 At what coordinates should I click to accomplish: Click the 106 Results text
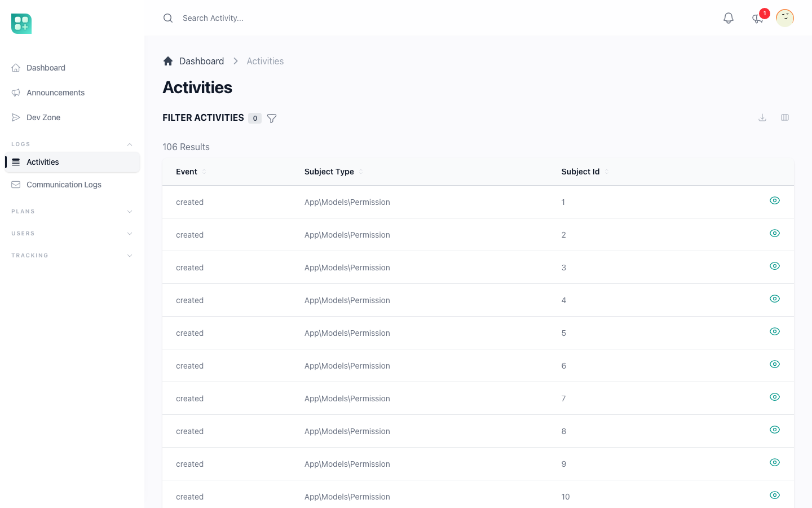186,147
